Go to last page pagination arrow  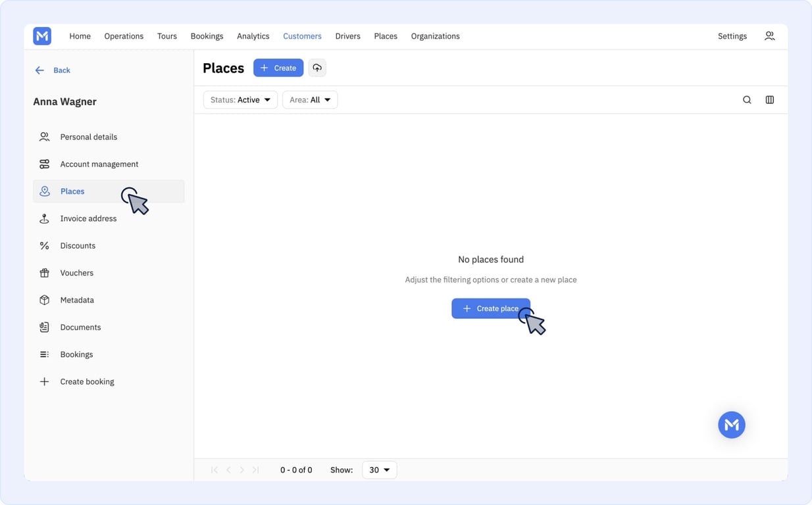point(255,470)
